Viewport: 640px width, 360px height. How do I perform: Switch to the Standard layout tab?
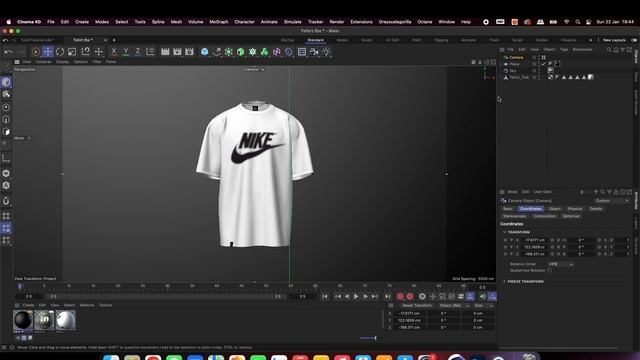[x=316, y=40]
